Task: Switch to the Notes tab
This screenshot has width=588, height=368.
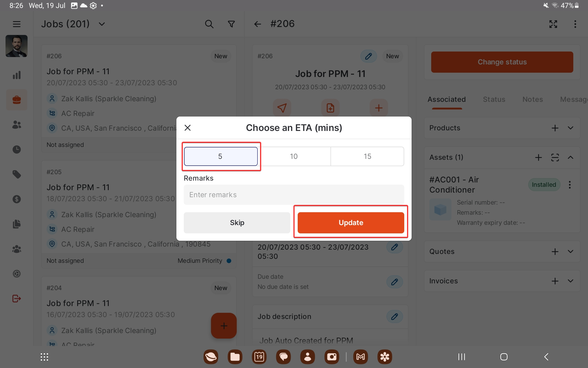Action: (x=533, y=99)
